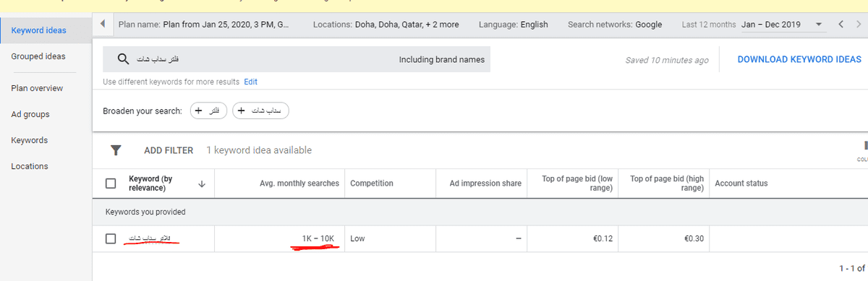Click the €0.12 bid value

coord(603,238)
